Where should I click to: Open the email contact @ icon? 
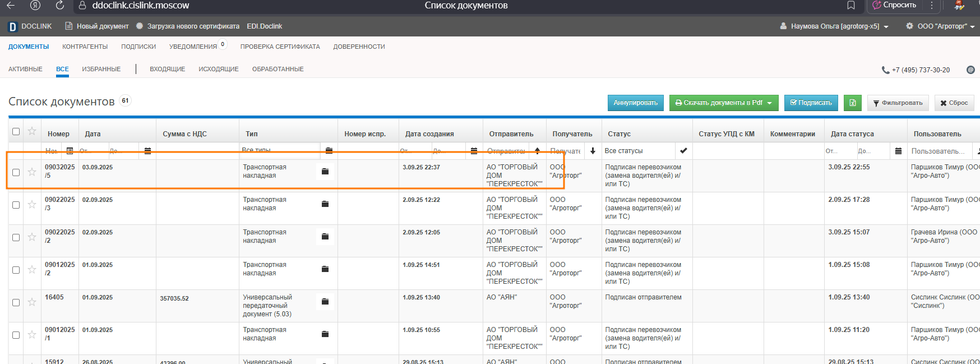970,70
